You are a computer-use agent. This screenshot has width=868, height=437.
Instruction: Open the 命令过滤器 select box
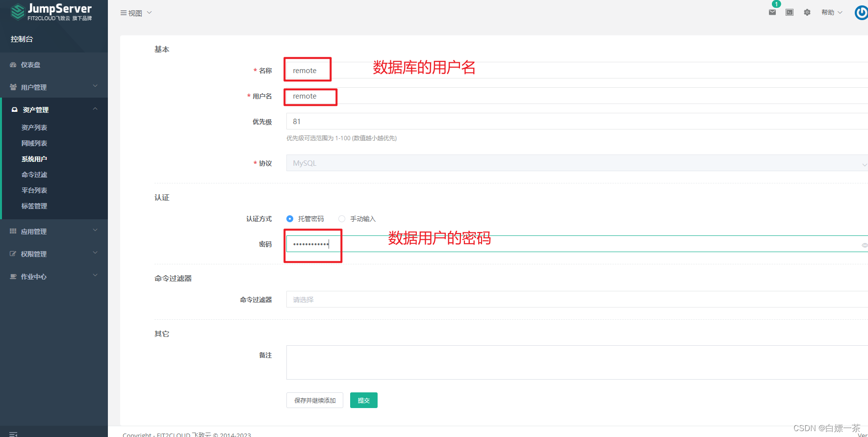point(577,299)
